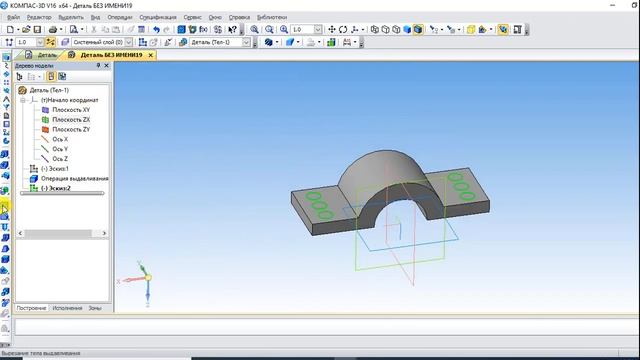
Task: Print using the printer icon
Action: click(53, 29)
